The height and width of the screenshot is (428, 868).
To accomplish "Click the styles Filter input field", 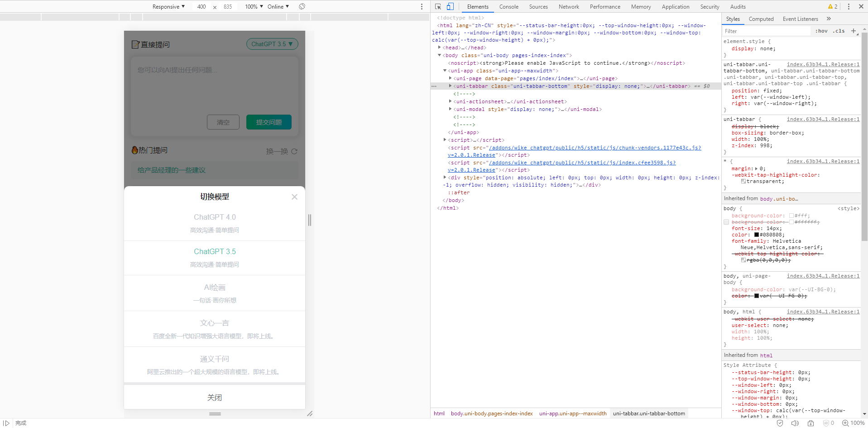I will 766,31.
